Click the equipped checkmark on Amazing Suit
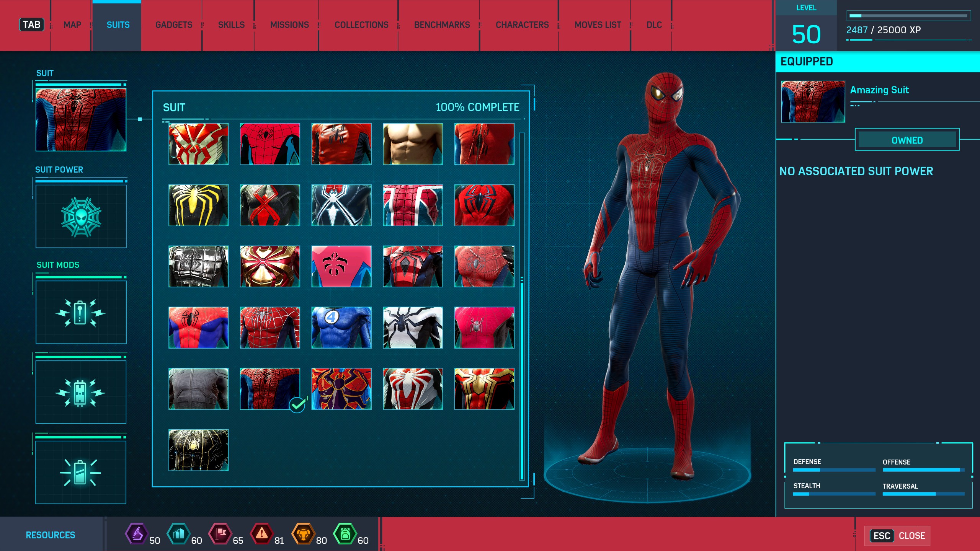 click(x=297, y=404)
